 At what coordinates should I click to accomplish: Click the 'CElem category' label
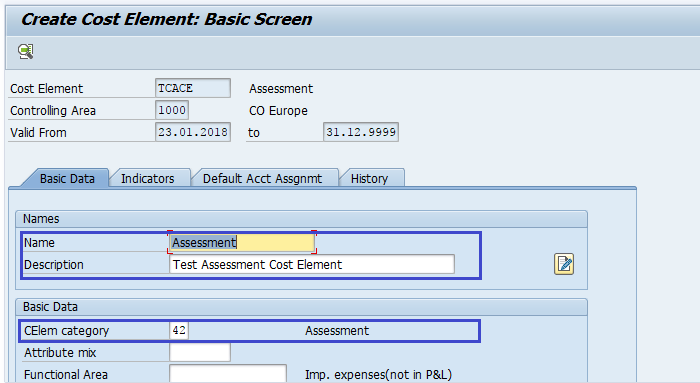(67, 331)
